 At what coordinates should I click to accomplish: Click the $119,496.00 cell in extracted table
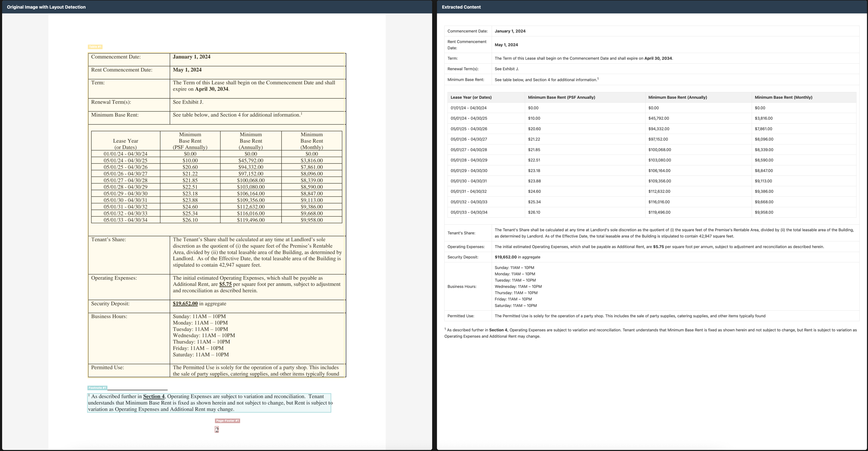[x=659, y=213]
